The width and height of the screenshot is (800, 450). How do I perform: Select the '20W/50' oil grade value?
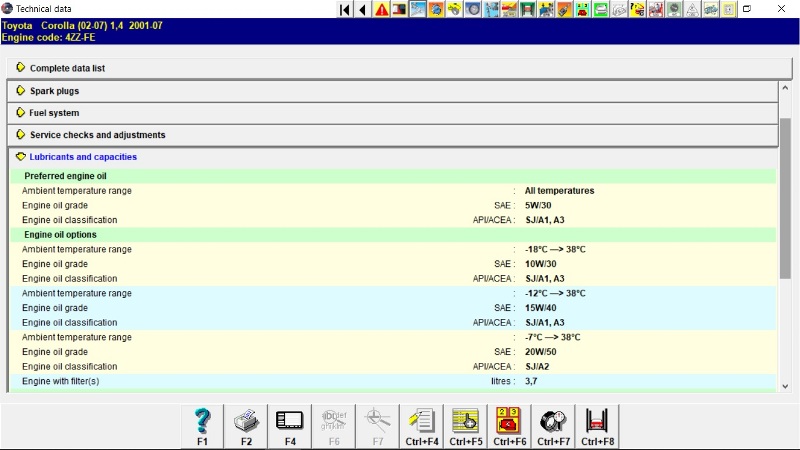coord(540,352)
